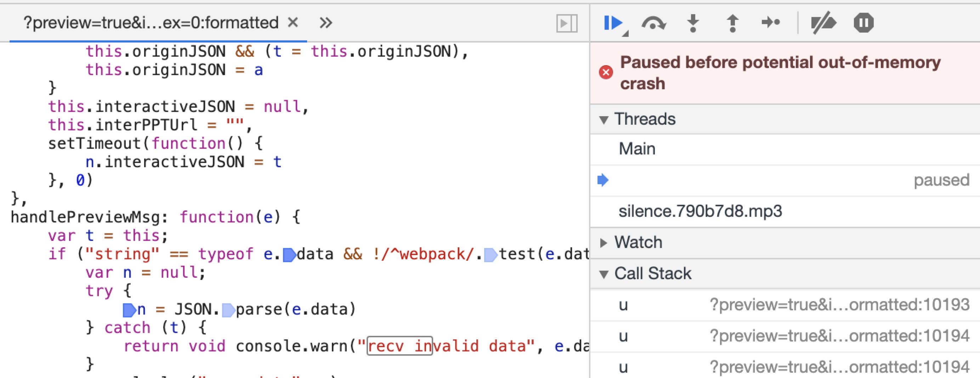Select the silence.790b7d8.mp3 thread
The height and width of the screenshot is (378, 980).
click(x=785, y=211)
